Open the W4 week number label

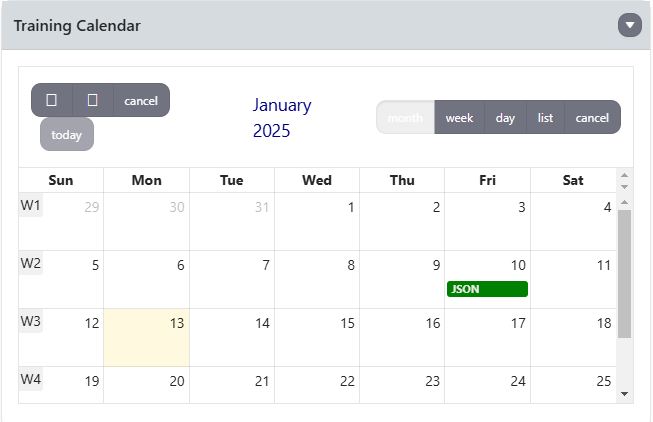pos(30,379)
